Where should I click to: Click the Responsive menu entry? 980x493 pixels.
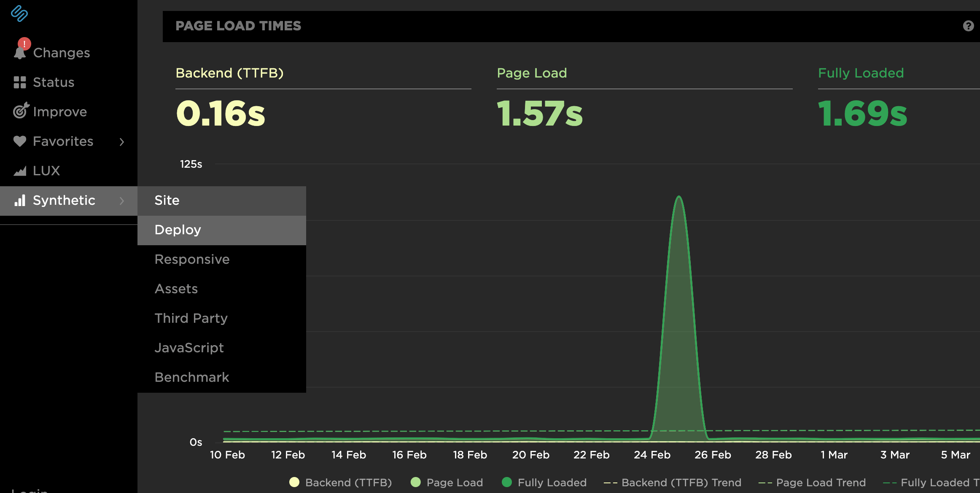click(x=192, y=259)
